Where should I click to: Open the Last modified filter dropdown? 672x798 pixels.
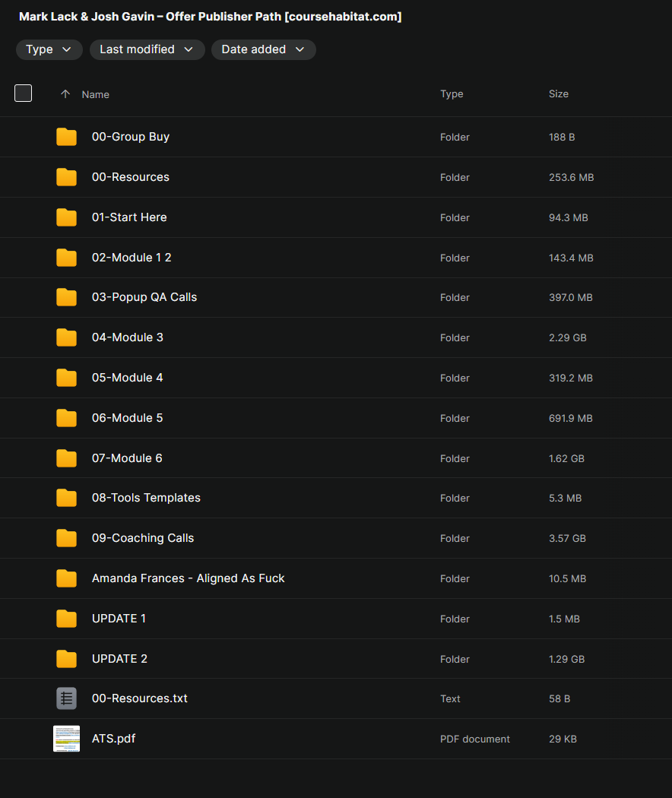click(x=147, y=49)
